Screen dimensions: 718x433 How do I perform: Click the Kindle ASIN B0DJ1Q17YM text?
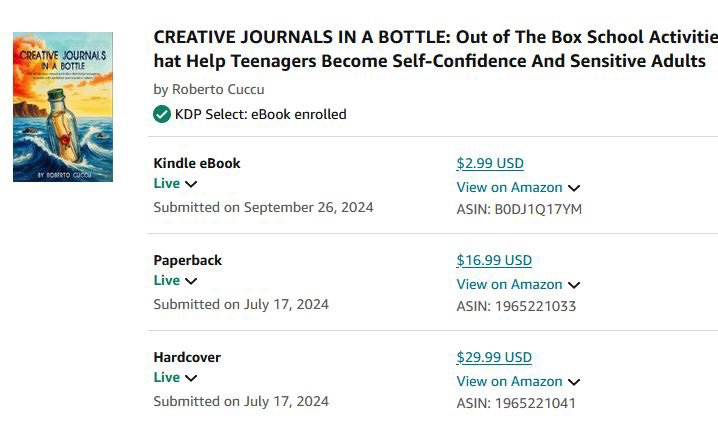tap(519, 209)
